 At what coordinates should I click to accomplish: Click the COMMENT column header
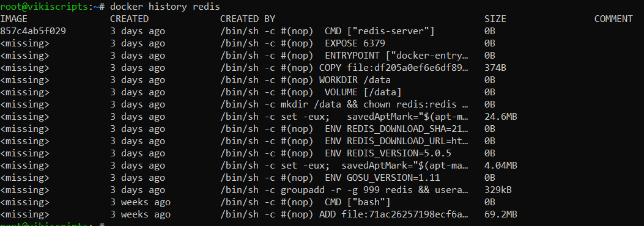pyautogui.click(x=613, y=19)
